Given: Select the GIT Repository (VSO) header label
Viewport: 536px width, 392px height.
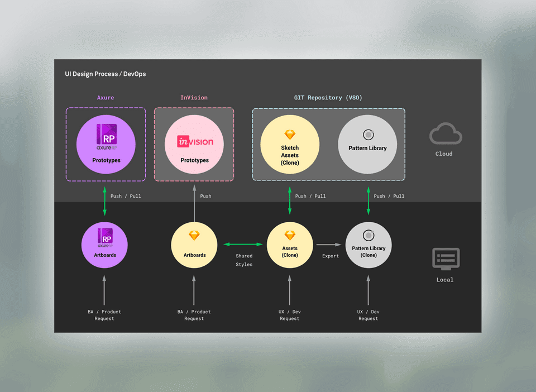Looking at the screenshot, I should 328,97.
